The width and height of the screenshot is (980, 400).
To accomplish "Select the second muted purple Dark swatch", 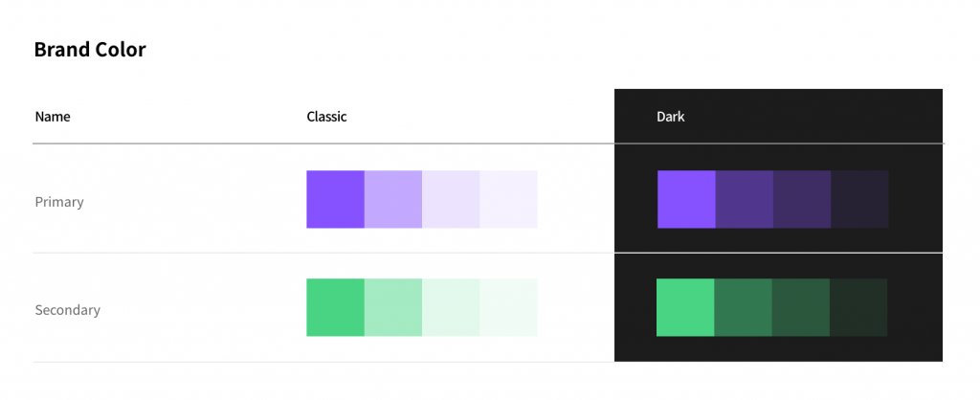I will tap(745, 199).
